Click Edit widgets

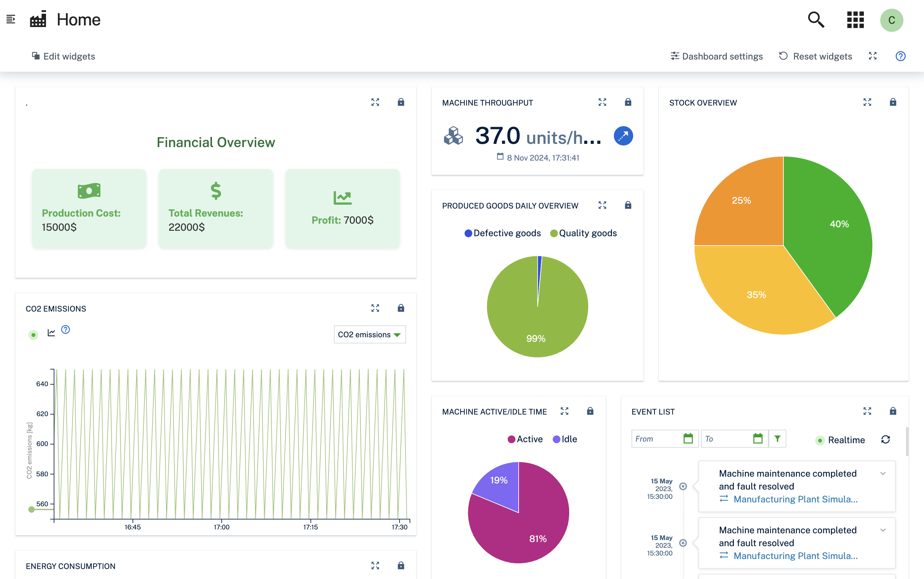click(x=63, y=56)
